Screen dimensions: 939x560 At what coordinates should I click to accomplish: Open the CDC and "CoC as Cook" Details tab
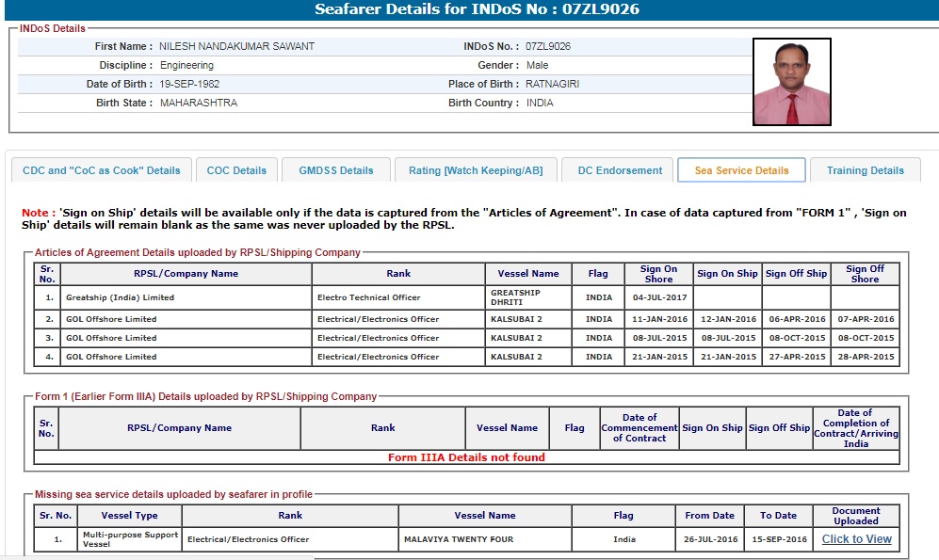point(102,170)
